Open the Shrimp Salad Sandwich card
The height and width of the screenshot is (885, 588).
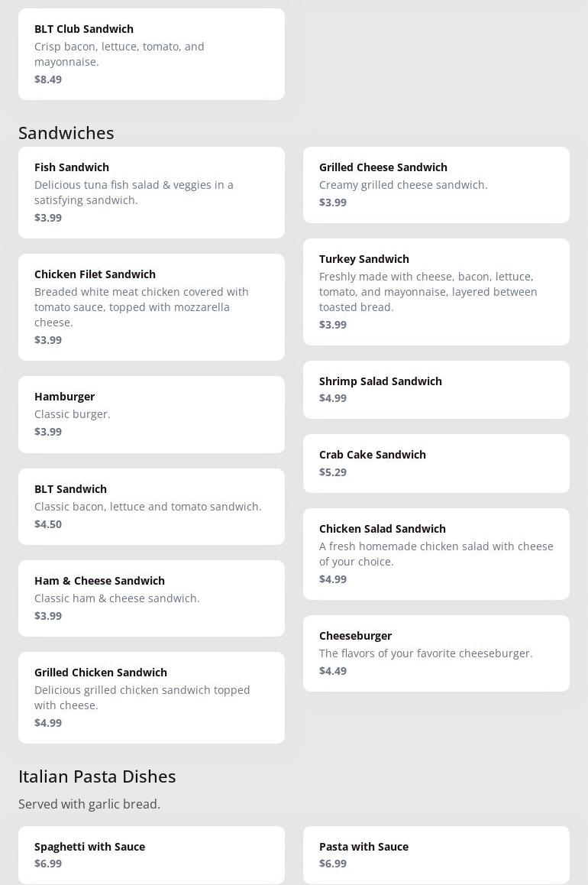(436, 390)
